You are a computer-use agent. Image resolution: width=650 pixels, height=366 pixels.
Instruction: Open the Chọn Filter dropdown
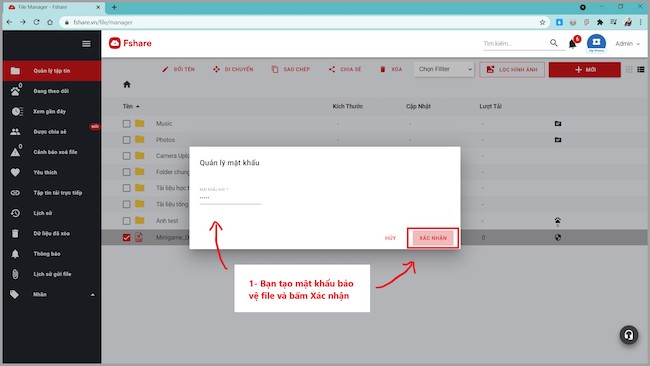(444, 69)
